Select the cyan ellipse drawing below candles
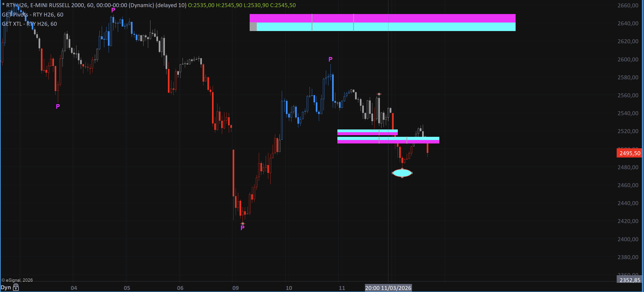 [402, 173]
